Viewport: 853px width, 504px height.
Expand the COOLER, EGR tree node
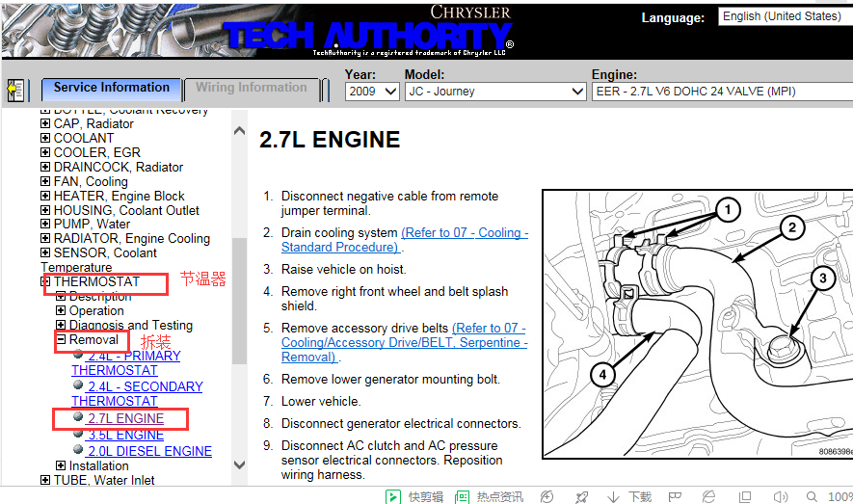coord(45,152)
